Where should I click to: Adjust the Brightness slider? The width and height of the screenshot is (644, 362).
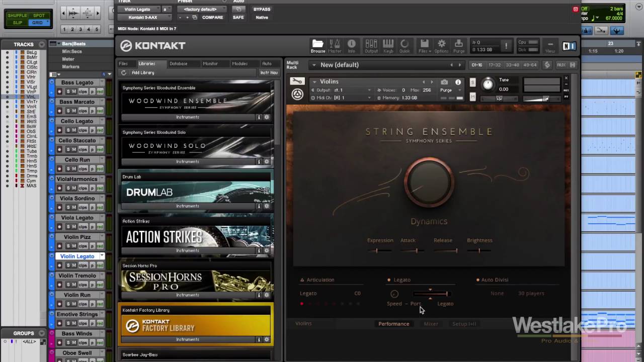point(479,250)
